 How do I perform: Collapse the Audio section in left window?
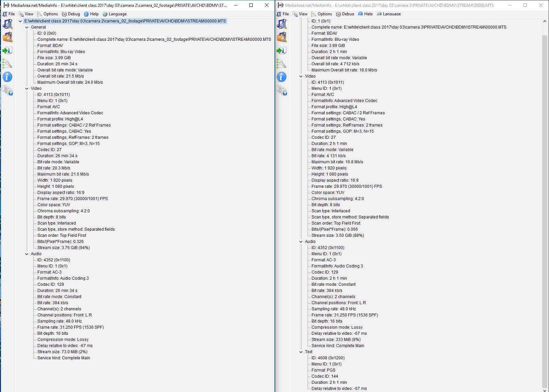(x=27, y=254)
